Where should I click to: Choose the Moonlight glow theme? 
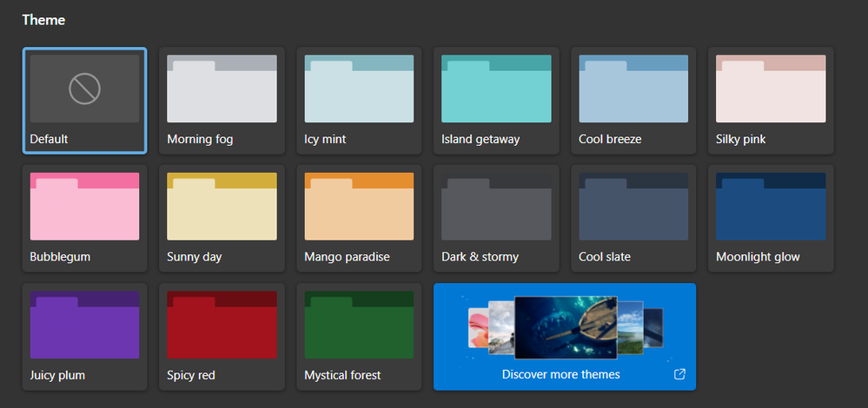pyautogui.click(x=772, y=219)
